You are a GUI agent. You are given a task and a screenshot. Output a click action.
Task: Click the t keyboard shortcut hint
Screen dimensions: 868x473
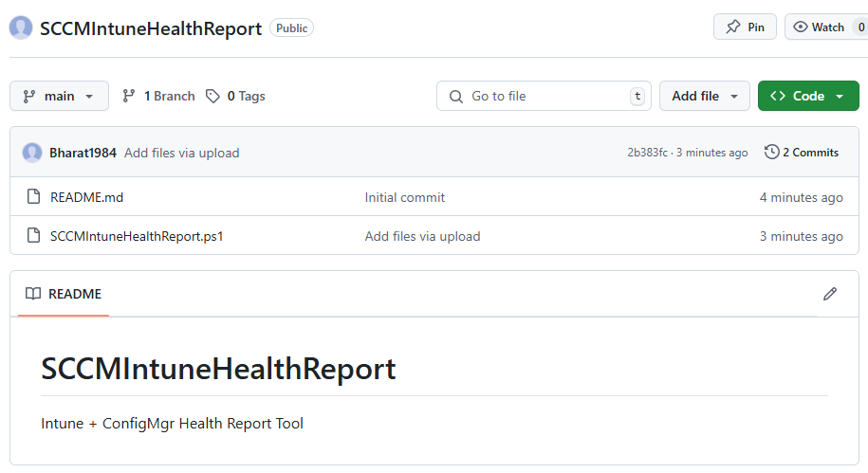(637, 97)
